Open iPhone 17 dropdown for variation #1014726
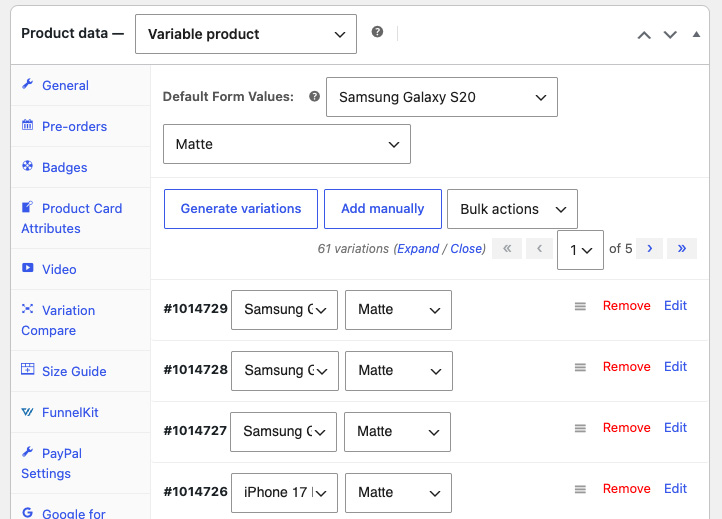This screenshot has width=722, height=519. coord(285,493)
